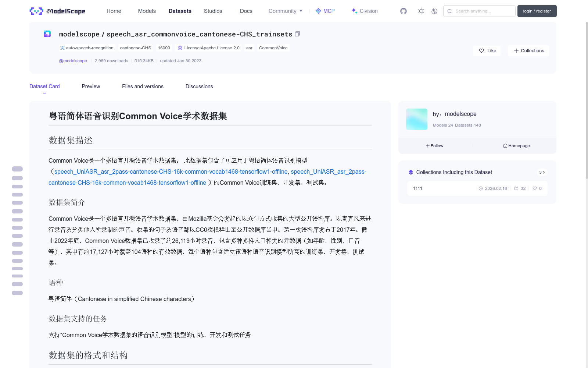
Task: Switch to the Discussions tab
Action: [199, 86]
